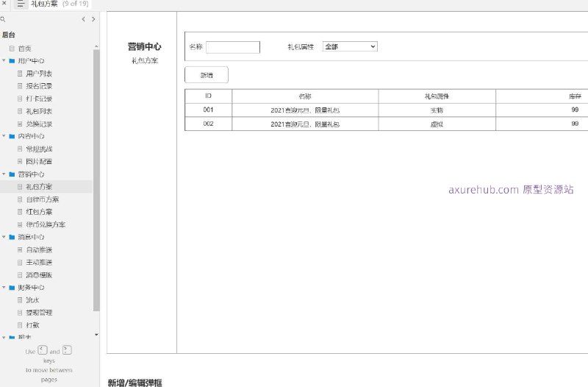Collapse the 用户中心 folder
The width and height of the screenshot is (588, 387).
[x=4, y=60]
